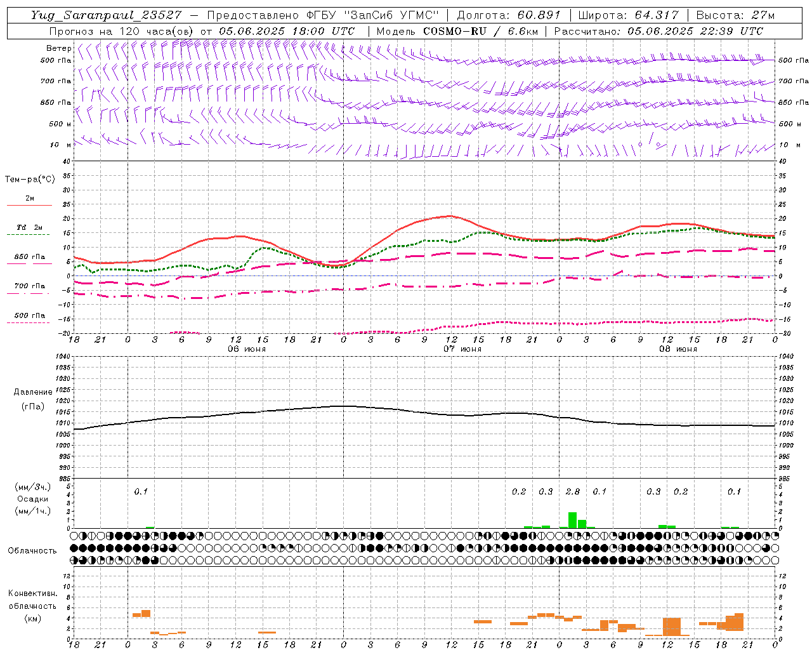Click the date label 08 июня
Screen dimensions: 812x650
pos(678,349)
